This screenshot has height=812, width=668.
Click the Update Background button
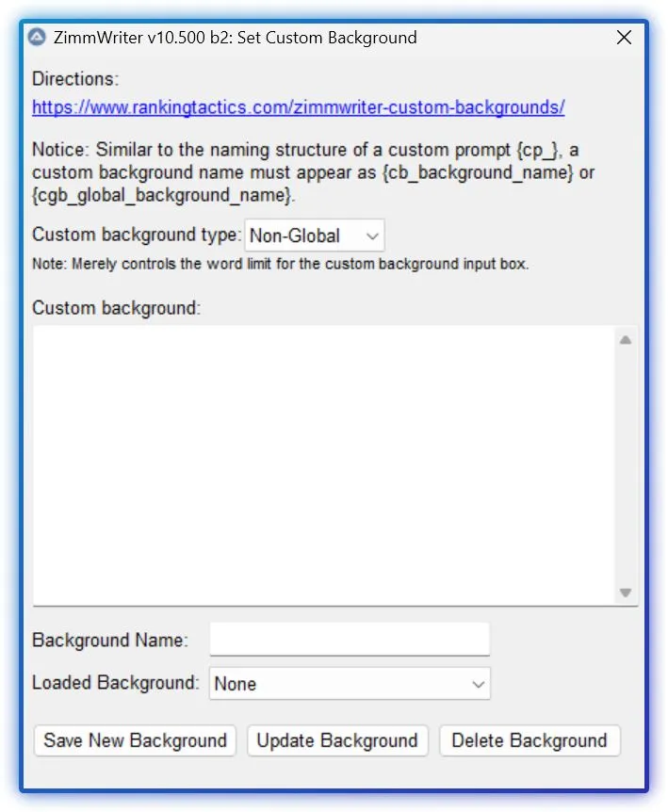pos(337,740)
